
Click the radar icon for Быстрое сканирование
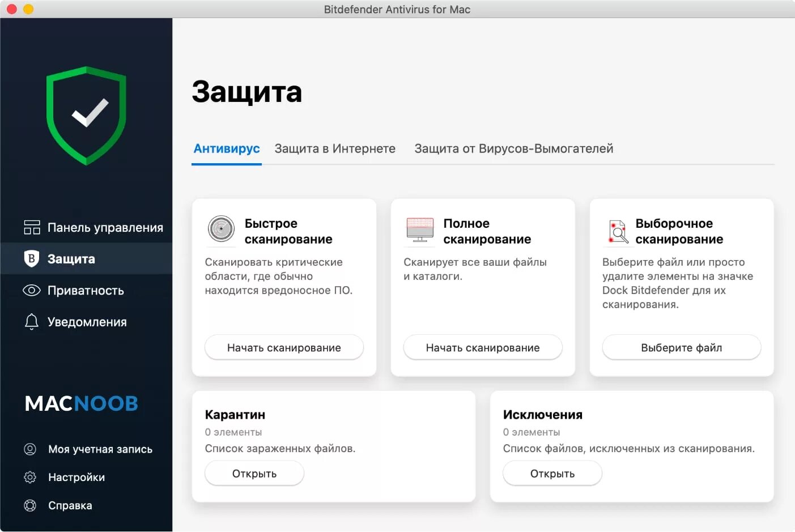click(x=221, y=229)
